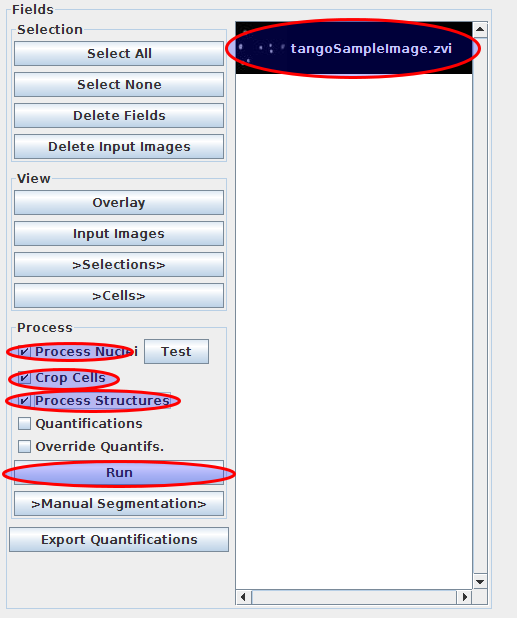Select the tangoSampleImage.zvi field thumbnail
The height and width of the screenshot is (618, 517).
353,48
